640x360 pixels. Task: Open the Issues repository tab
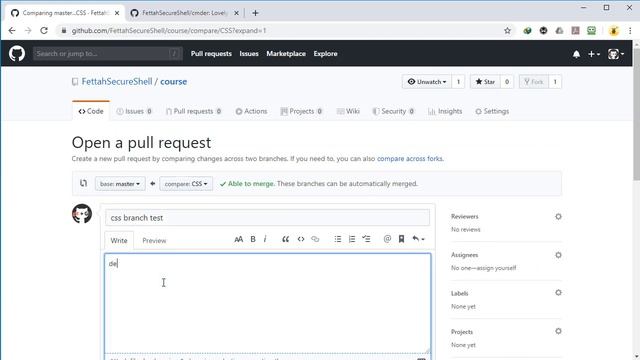click(134, 111)
